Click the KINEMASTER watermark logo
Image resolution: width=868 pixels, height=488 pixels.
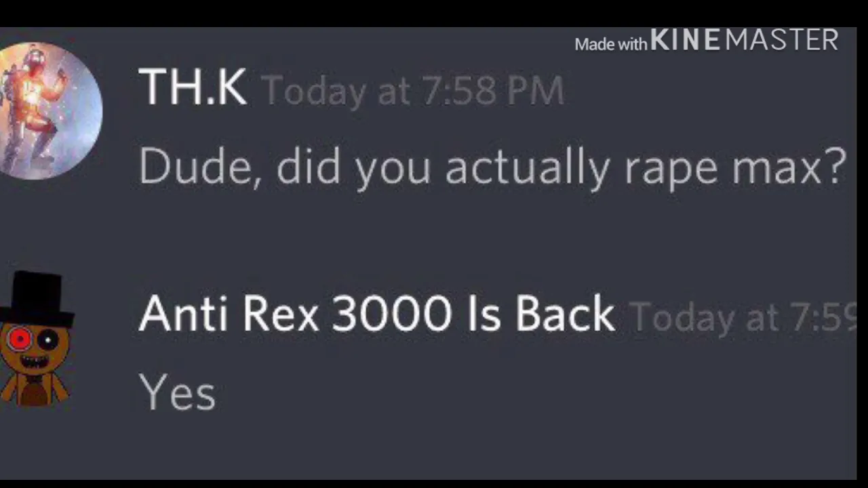point(744,40)
